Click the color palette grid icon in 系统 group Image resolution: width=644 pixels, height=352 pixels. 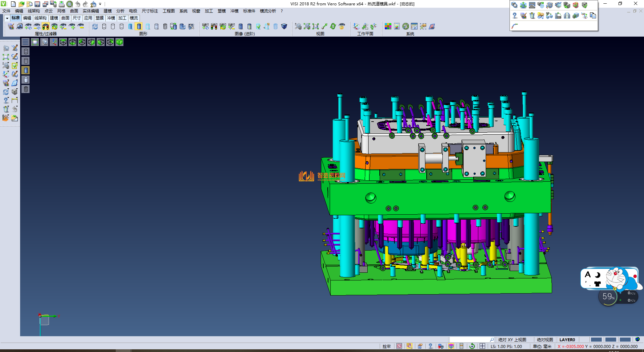pyautogui.click(x=388, y=27)
